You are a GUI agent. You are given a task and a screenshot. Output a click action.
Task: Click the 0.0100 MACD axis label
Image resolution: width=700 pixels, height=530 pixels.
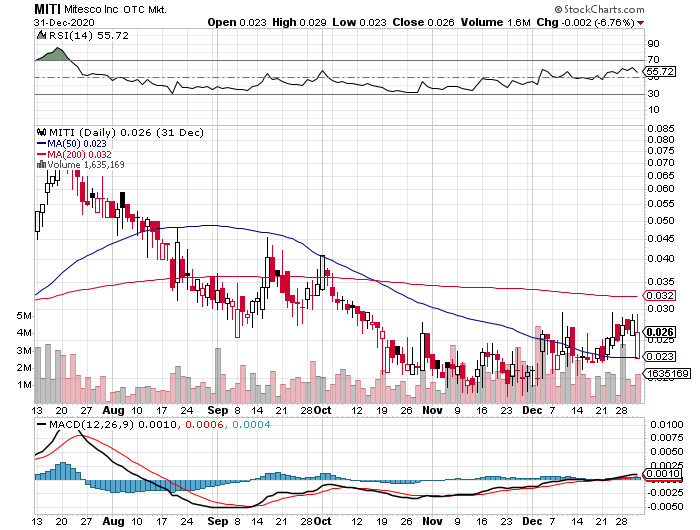click(x=667, y=425)
